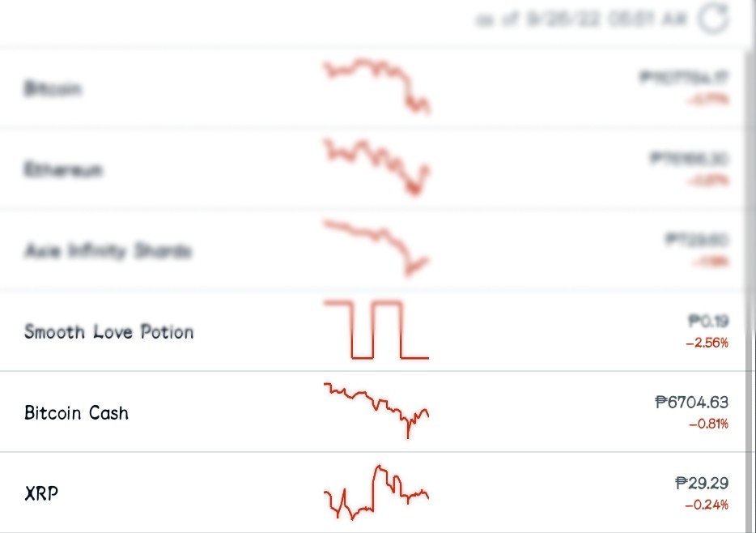Select the Smooth Love Potion name label
This screenshot has width=756, height=533.
click(109, 332)
